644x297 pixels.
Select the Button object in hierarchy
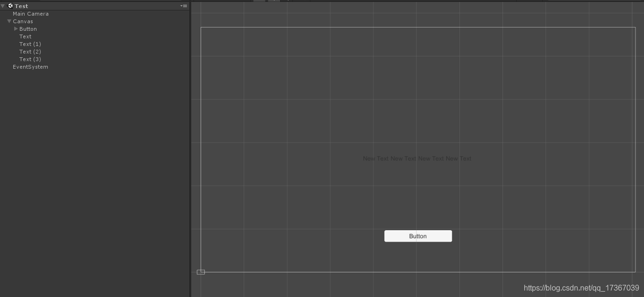click(28, 29)
